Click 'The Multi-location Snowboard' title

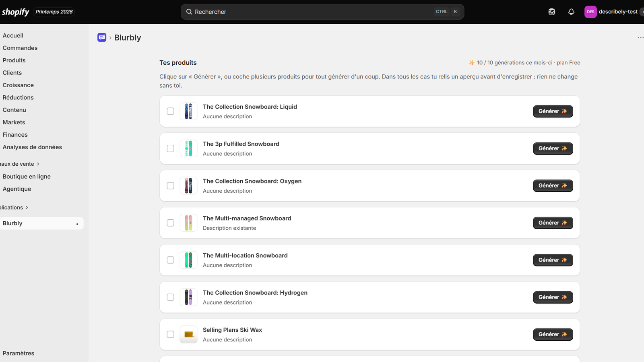click(x=245, y=255)
